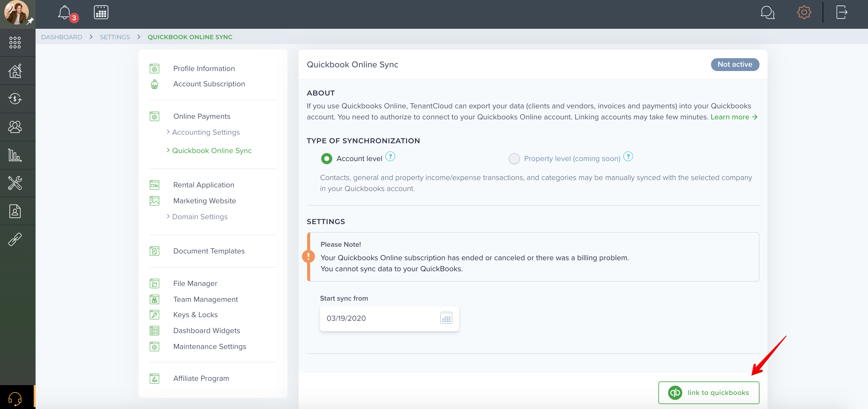This screenshot has width=868, height=409.
Task: Open the link chain sidebar icon
Action: pos(15,239)
